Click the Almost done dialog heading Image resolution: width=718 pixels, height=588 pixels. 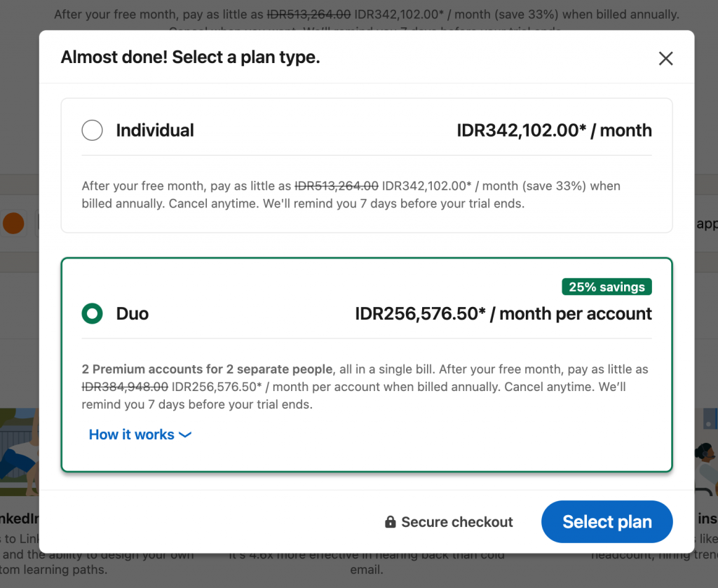coord(190,57)
